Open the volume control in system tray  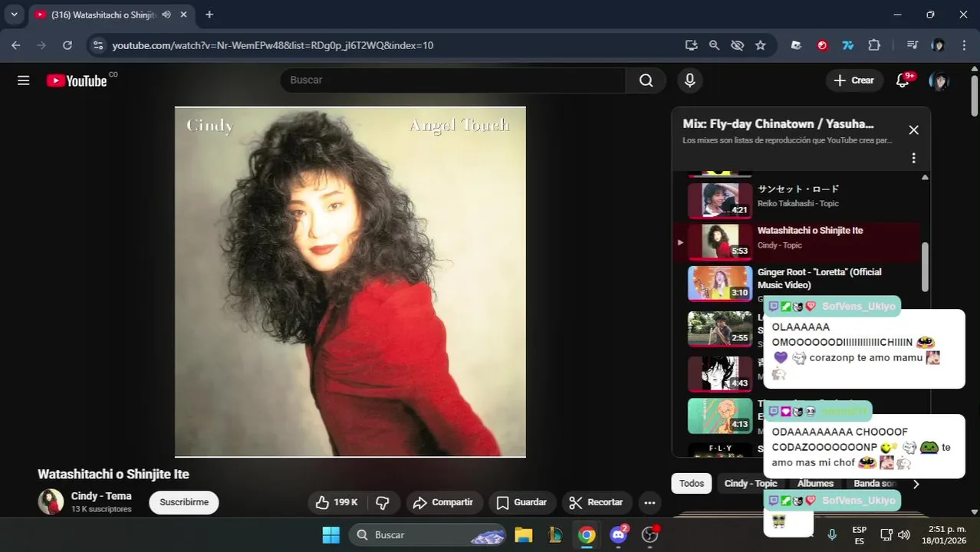[904, 535]
